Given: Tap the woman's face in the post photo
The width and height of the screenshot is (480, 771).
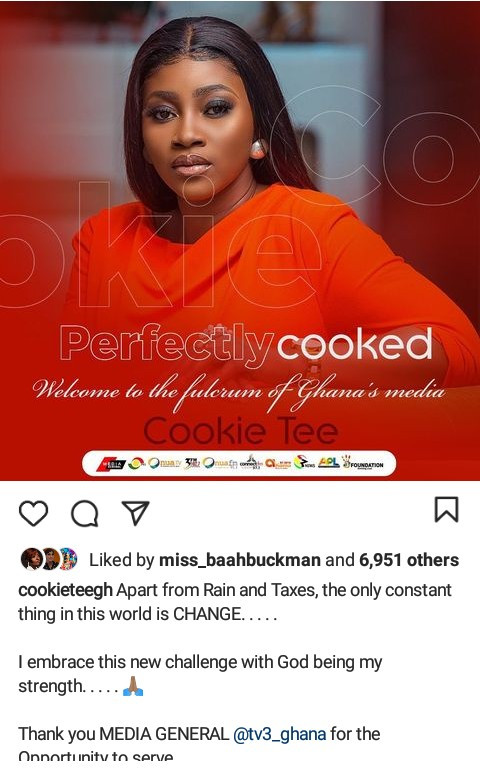Looking at the screenshot, I should 192,123.
